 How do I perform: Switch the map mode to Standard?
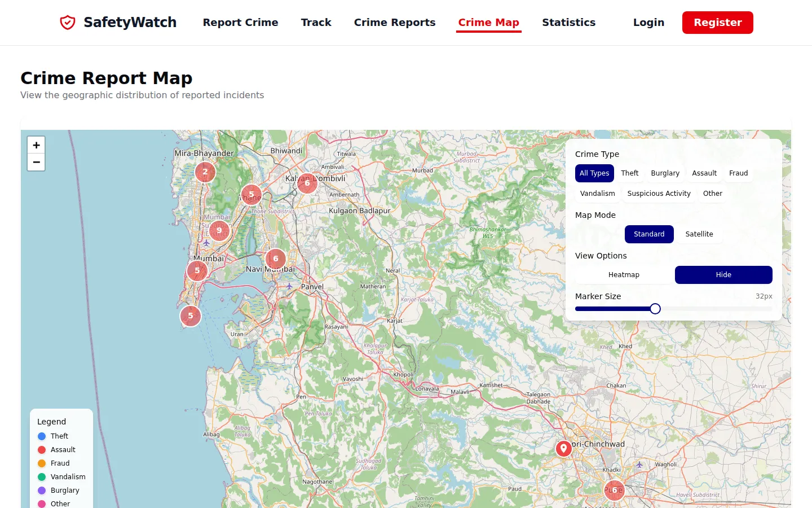[649, 234]
